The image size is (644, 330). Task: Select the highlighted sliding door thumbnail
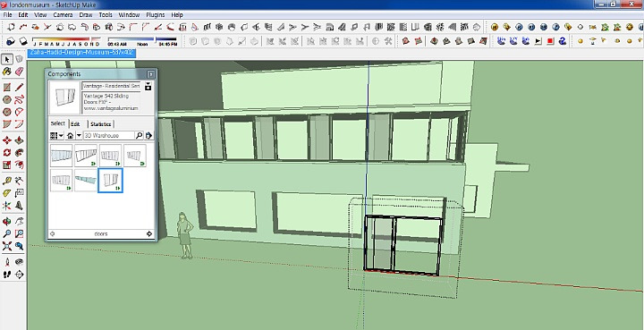click(x=110, y=180)
